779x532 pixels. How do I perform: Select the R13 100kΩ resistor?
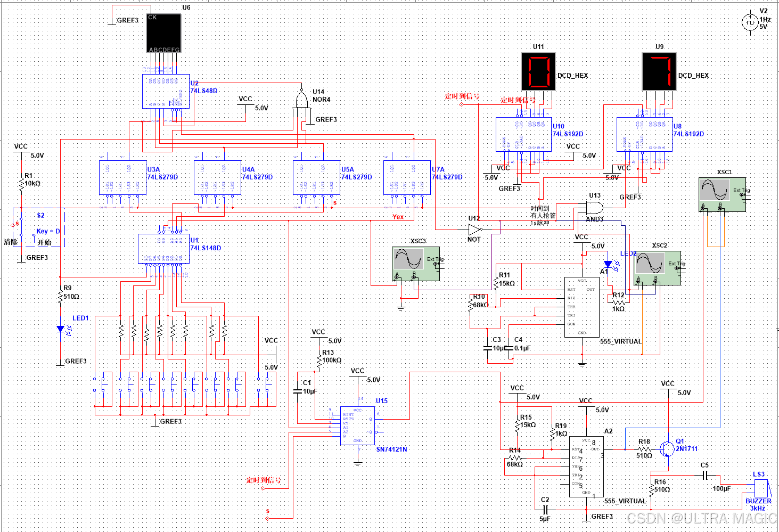[x=319, y=361]
